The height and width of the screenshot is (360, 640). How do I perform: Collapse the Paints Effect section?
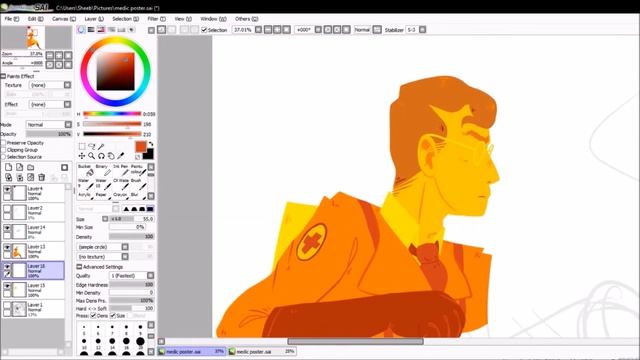[3, 76]
